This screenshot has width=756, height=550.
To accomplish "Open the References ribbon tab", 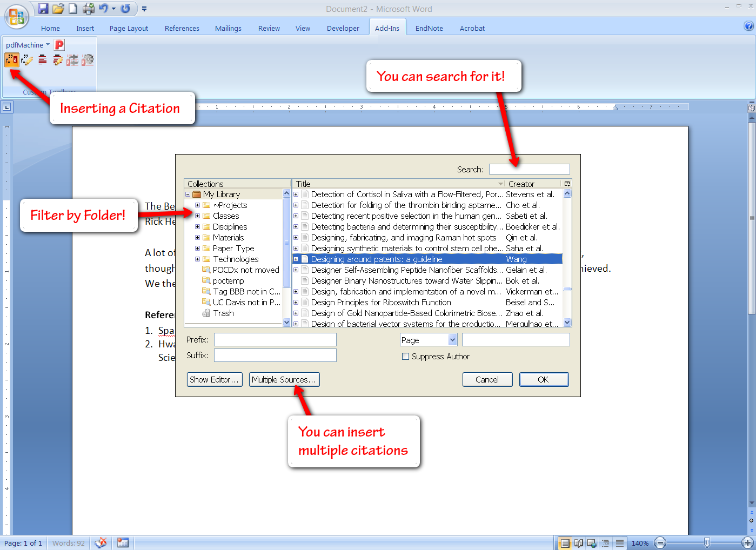I will pyautogui.click(x=182, y=28).
